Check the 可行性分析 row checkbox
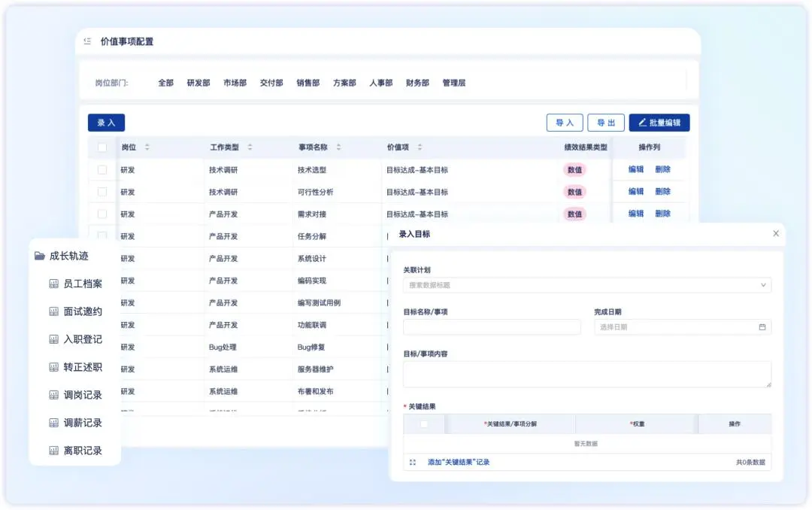Image resolution: width=812 pixels, height=510 pixels. (102, 192)
